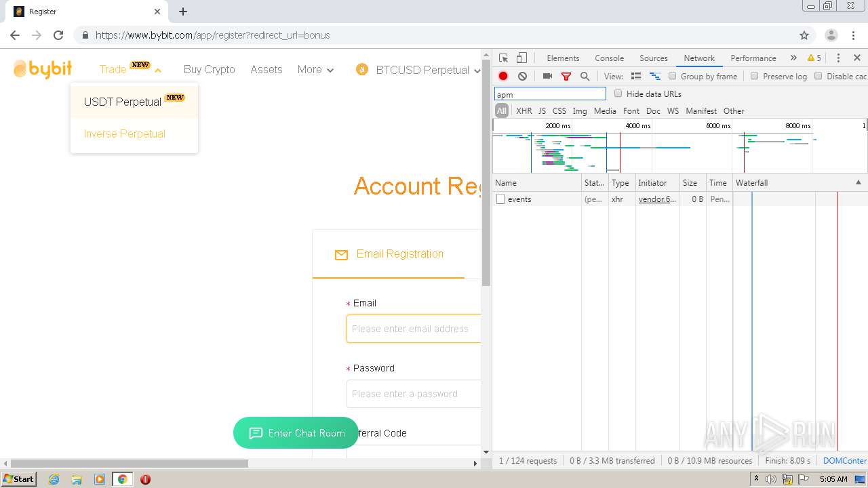Screen dimensions: 868x488
Task: Expand the More navigation dropdown
Action: tap(315, 69)
